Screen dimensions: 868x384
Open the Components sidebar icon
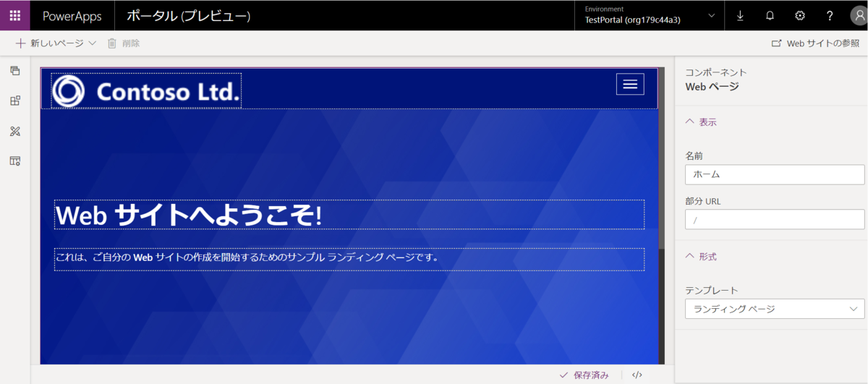pyautogui.click(x=15, y=101)
